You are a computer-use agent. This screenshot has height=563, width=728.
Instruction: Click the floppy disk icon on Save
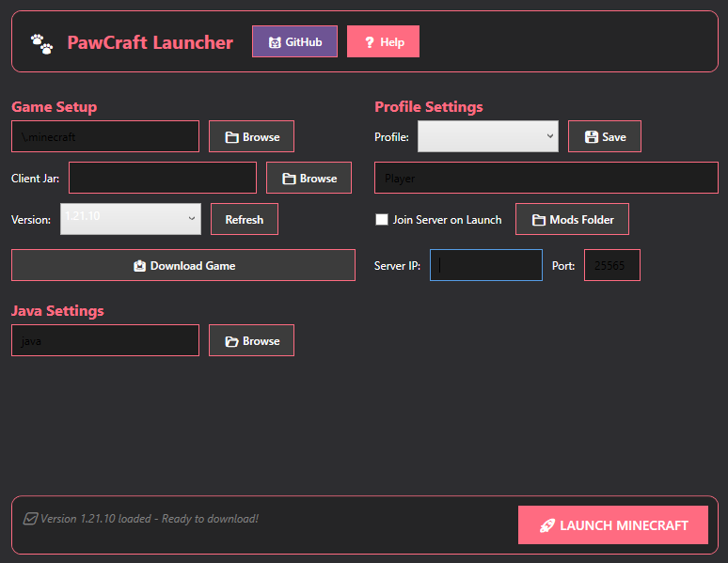pyautogui.click(x=591, y=137)
